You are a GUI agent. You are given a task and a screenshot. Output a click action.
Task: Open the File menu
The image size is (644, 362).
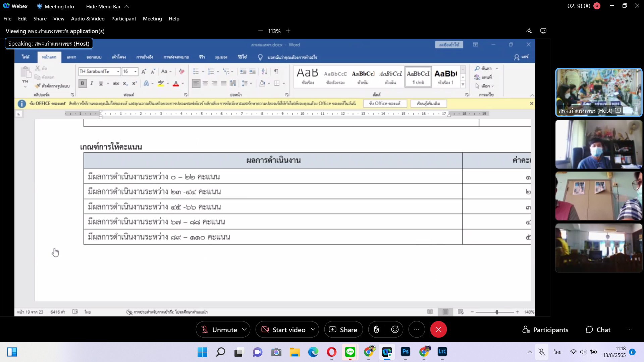(x=7, y=19)
